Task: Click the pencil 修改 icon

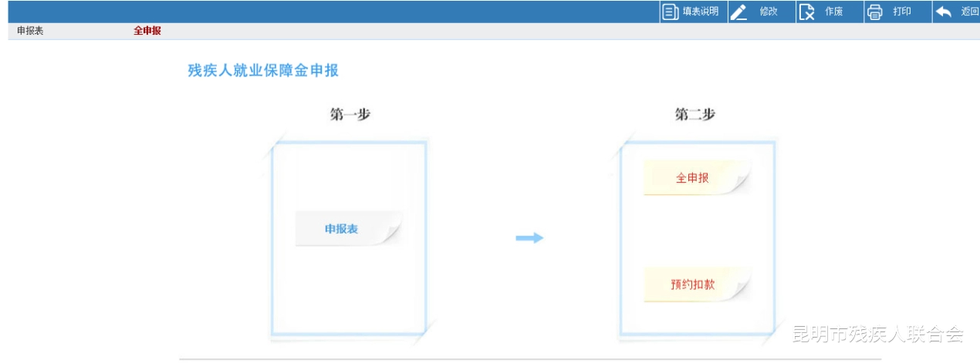Action: click(738, 12)
